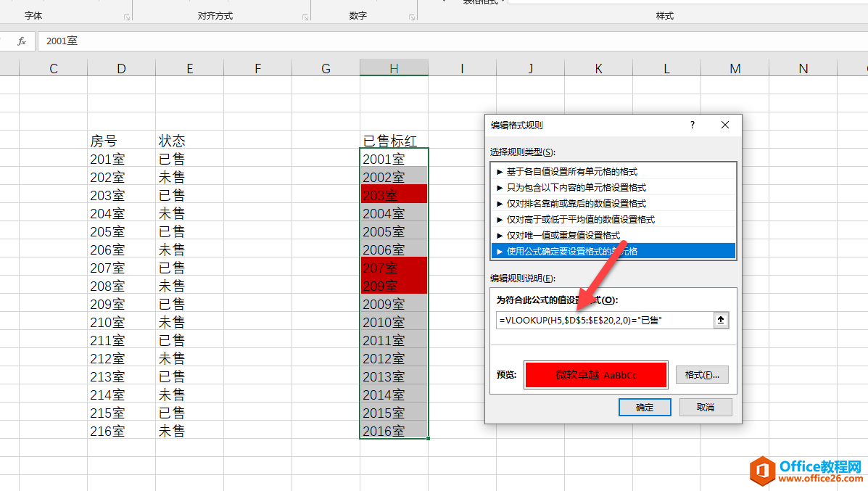
Task: Select column G header
Action: tap(326, 68)
